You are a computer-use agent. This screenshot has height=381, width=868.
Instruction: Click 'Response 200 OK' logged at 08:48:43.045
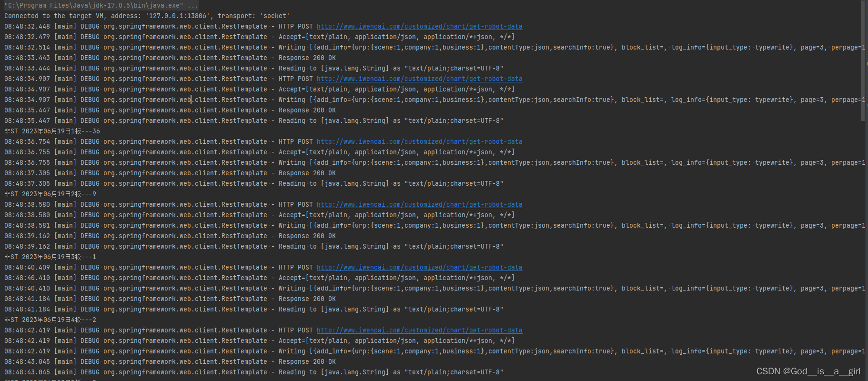[x=307, y=362]
